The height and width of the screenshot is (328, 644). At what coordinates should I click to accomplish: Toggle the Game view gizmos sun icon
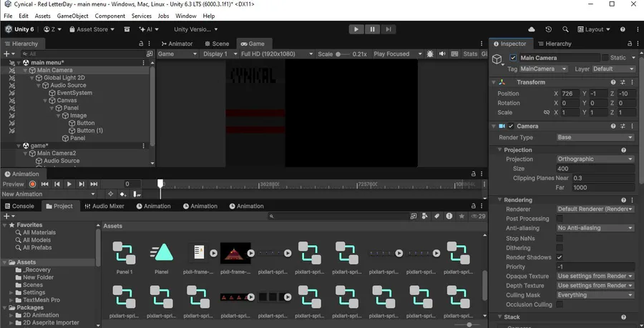(430, 54)
